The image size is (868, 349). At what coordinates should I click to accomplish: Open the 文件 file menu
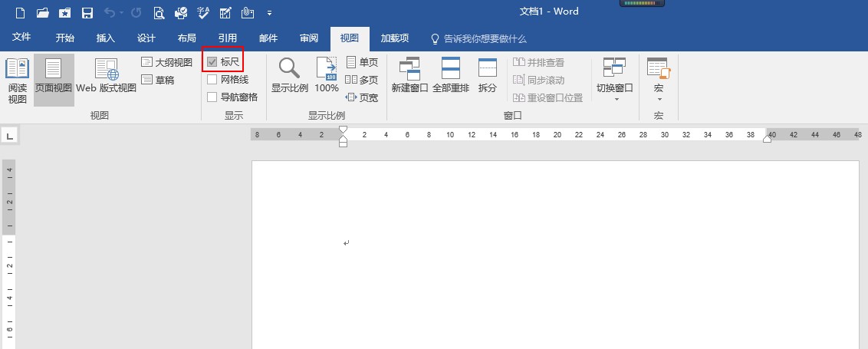tap(21, 38)
